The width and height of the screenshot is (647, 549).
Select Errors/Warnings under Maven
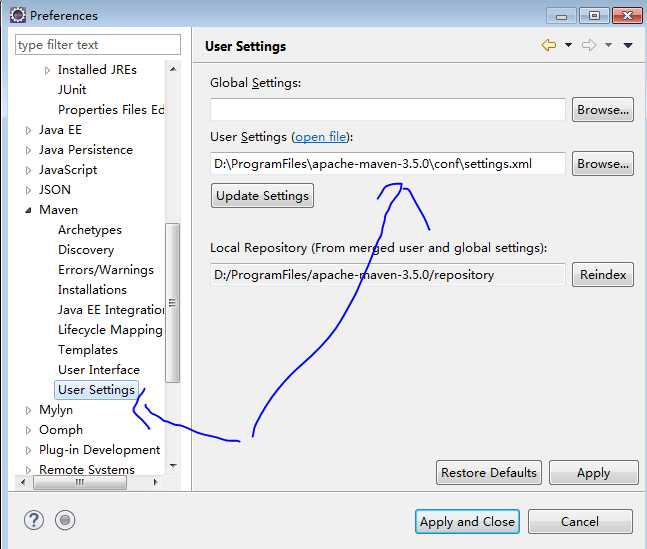point(106,270)
